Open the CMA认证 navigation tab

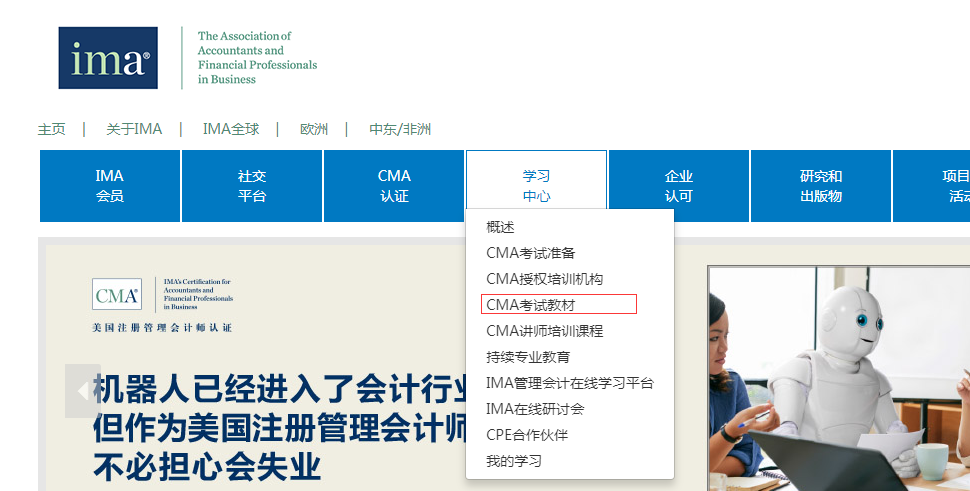[x=394, y=186]
